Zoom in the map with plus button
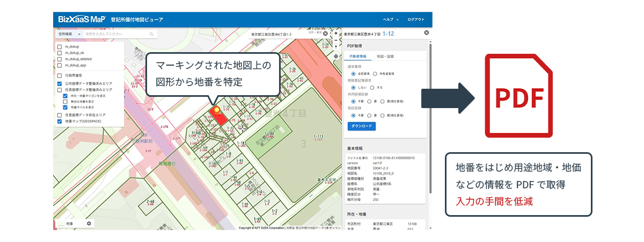Viewport: 644px width, 242px height. 336,33
